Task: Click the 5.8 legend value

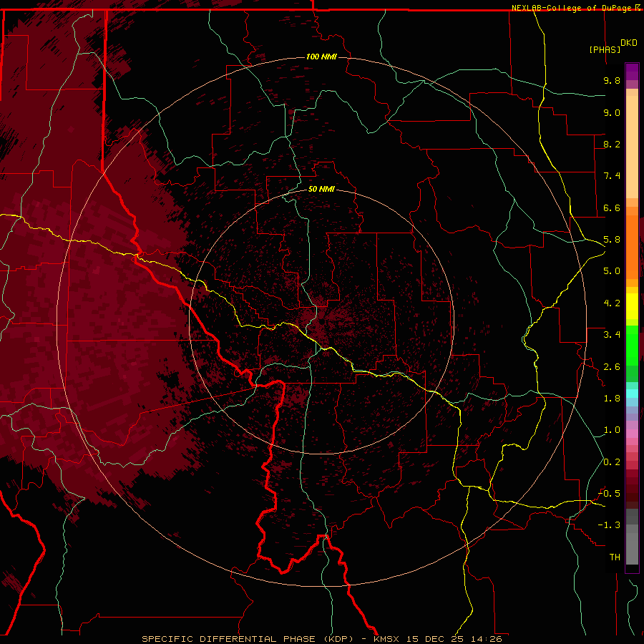Action: click(612, 240)
